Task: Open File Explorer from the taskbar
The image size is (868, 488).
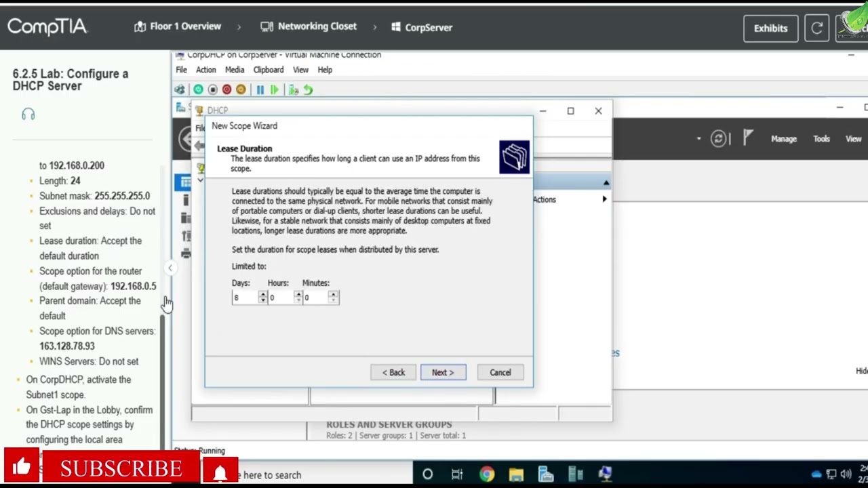Action: click(516, 474)
